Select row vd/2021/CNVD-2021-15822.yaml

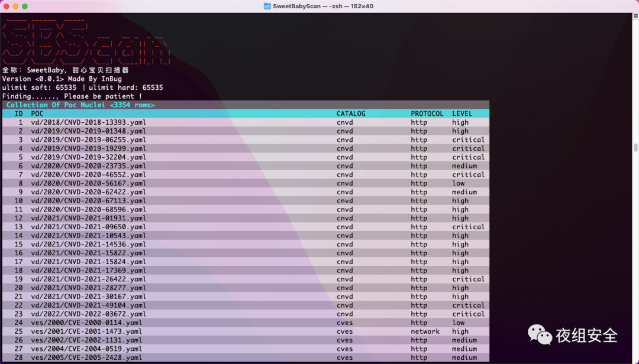(x=246, y=253)
